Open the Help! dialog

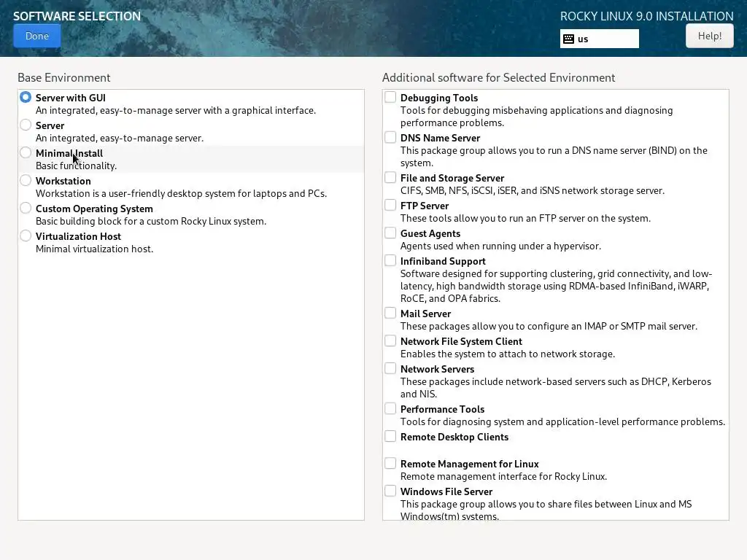tap(709, 36)
